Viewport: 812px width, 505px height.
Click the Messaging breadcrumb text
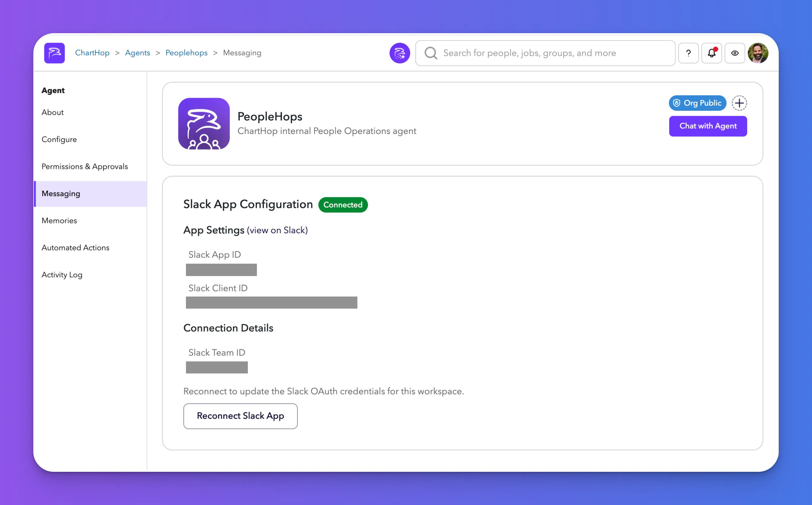click(x=242, y=53)
